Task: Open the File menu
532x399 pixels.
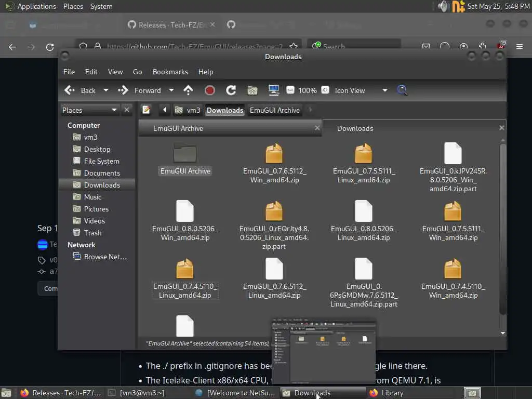Action: (69, 72)
